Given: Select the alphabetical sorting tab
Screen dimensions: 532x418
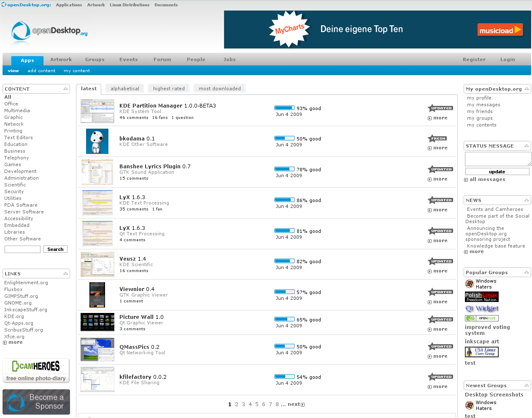Looking at the screenshot, I should pyautogui.click(x=125, y=89).
